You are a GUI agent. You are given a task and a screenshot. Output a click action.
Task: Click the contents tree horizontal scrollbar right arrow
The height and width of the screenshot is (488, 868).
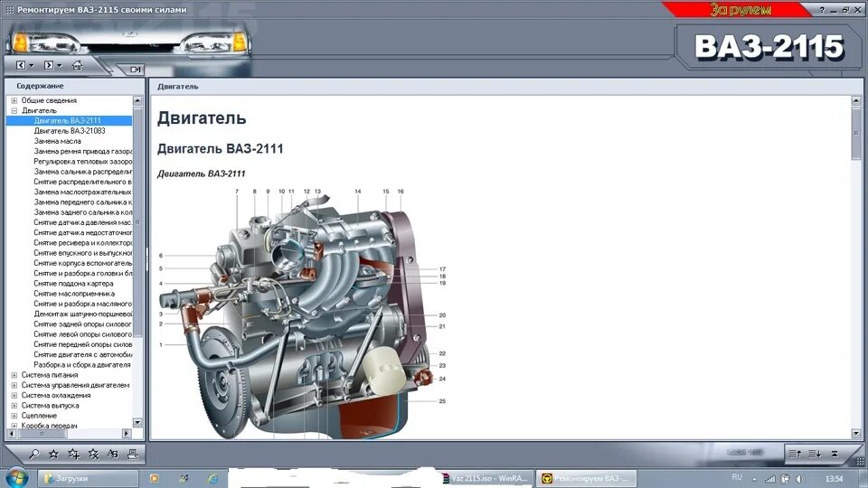pyautogui.click(x=127, y=434)
